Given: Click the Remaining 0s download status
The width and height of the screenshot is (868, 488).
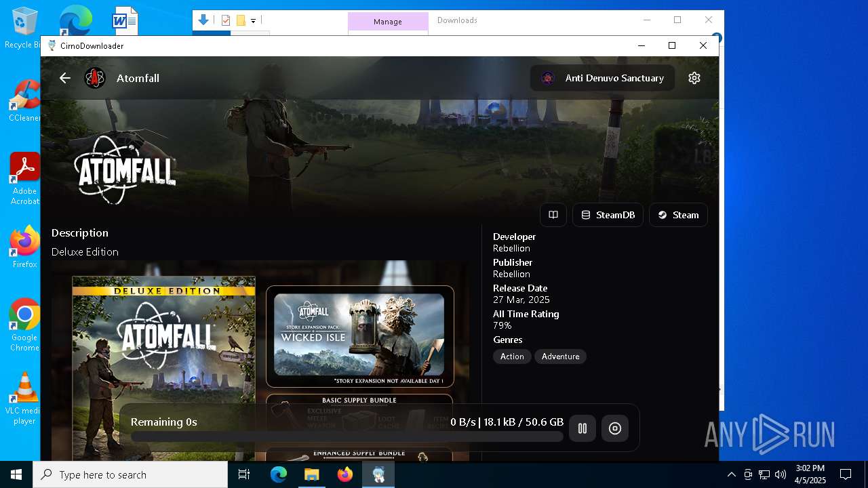Looking at the screenshot, I should click(x=163, y=422).
